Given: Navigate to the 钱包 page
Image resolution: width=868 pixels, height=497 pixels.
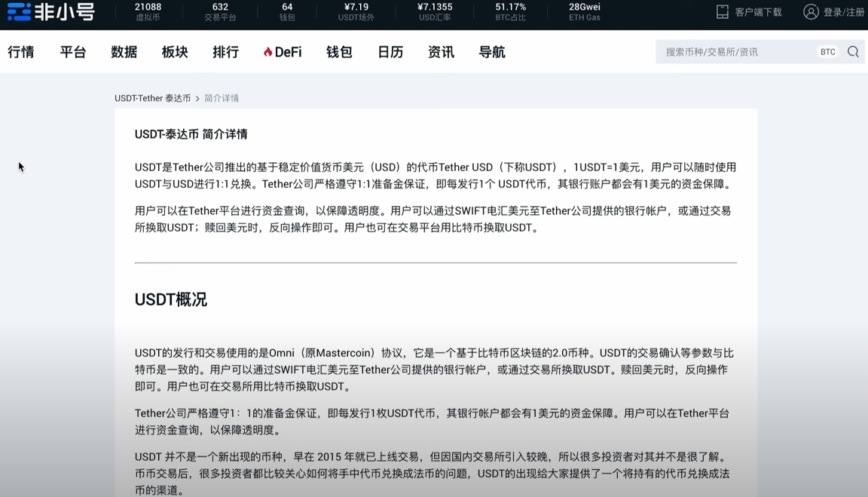Looking at the screenshot, I should coord(339,52).
